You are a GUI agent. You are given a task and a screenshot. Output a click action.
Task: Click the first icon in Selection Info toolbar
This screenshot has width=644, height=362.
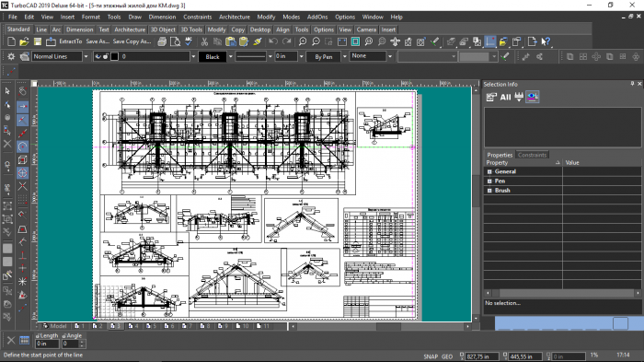[491, 97]
